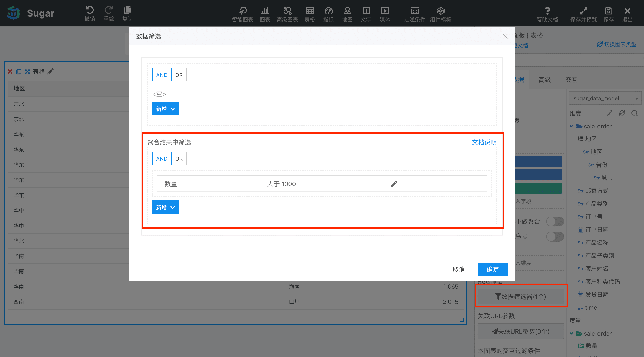
Task: Select the 发货日期 dimension field
Action: 593,295
